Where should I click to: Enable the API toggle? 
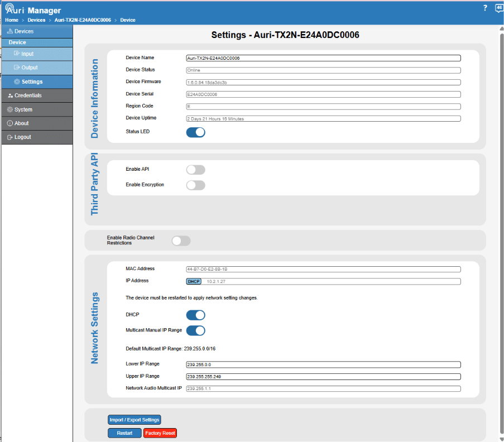pos(195,170)
